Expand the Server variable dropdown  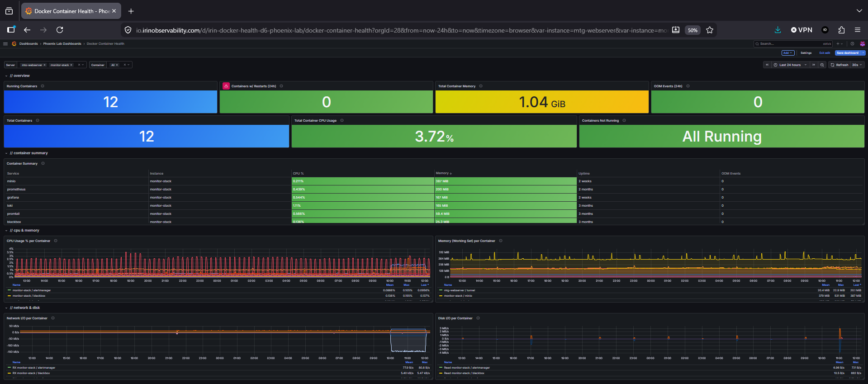coord(83,65)
